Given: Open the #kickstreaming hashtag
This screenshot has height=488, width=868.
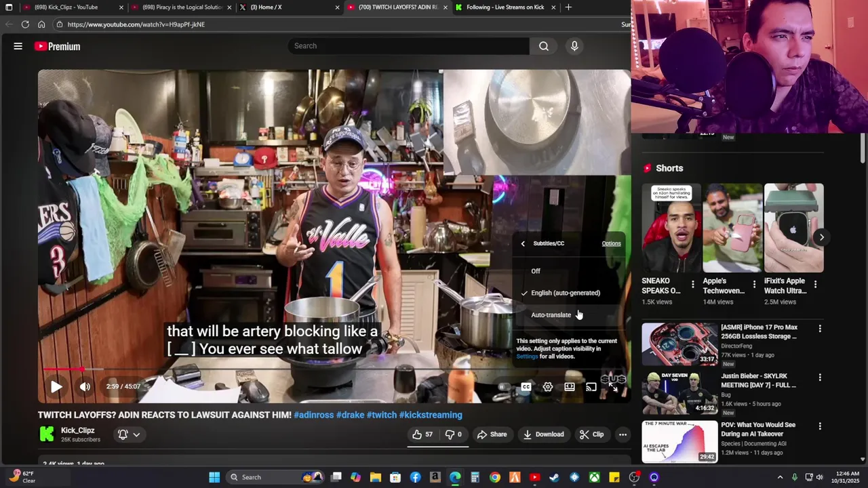Looking at the screenshot, I should pos(431,415).
